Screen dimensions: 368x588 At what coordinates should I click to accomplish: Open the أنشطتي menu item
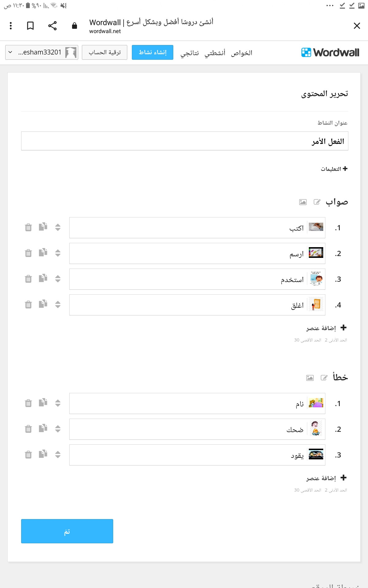point(215,53)
